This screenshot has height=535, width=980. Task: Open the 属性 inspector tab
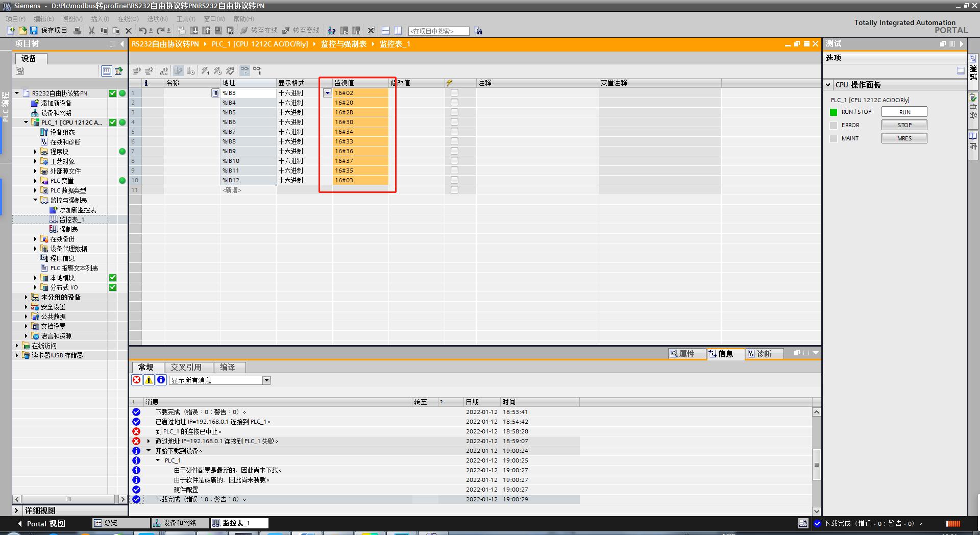687,354
